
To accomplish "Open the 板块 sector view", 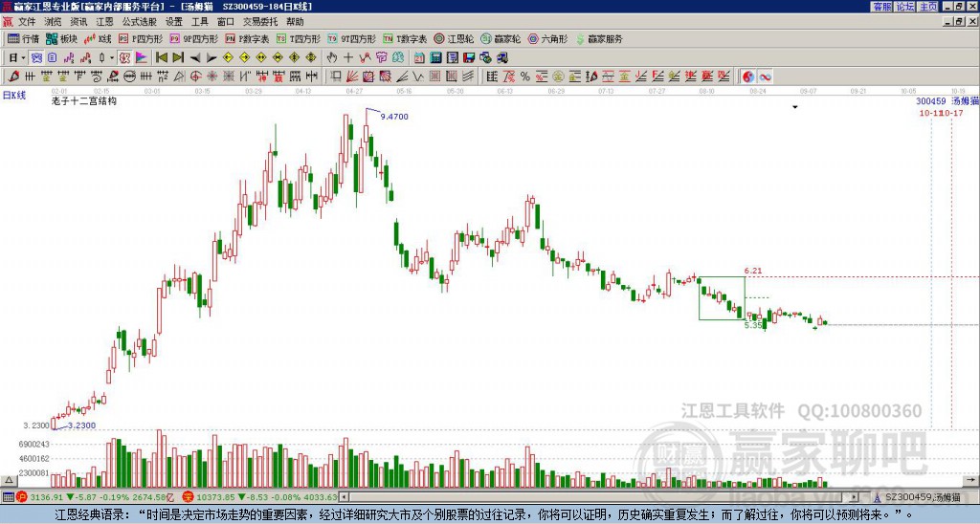I will tap(61, 38).
